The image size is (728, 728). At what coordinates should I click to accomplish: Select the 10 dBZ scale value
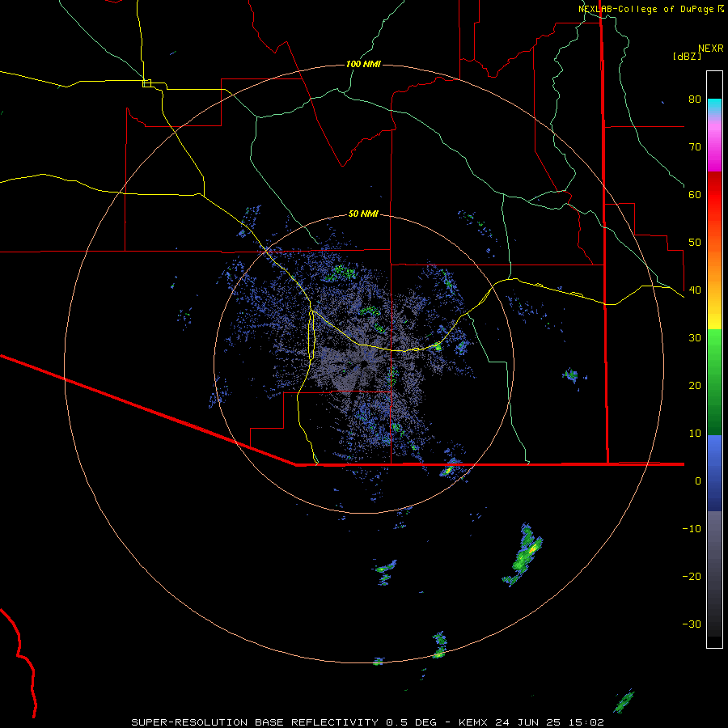click(695, 434)
